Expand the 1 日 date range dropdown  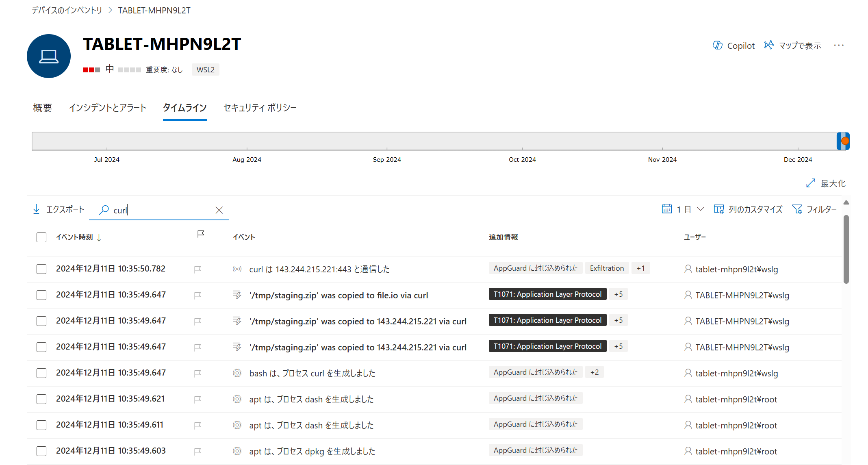coord(701,209)
